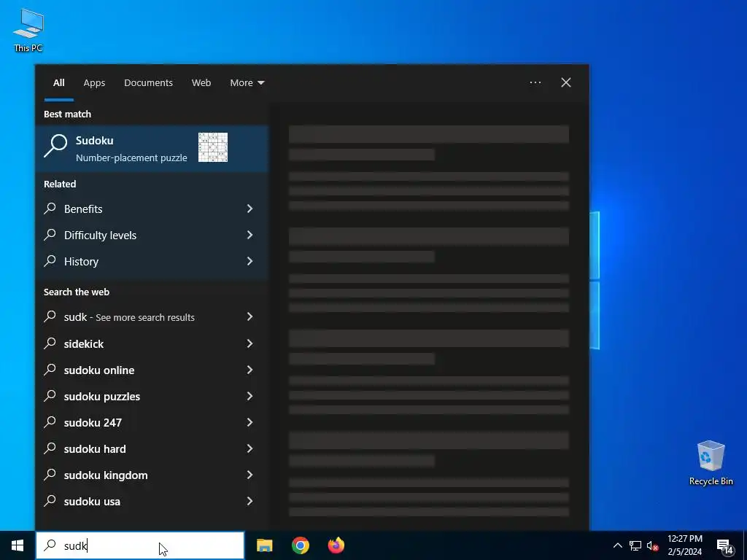
Task: Expand the sudoku online arrow
Action: [249, 370]
